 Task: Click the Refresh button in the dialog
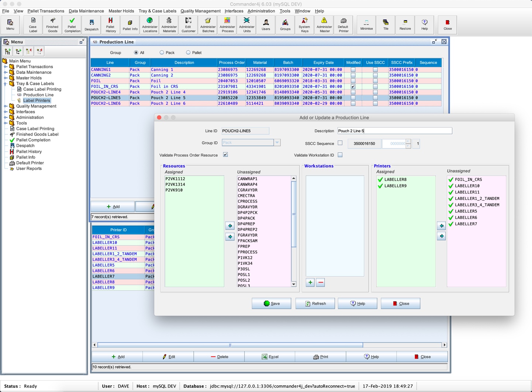tap(315, 303)
